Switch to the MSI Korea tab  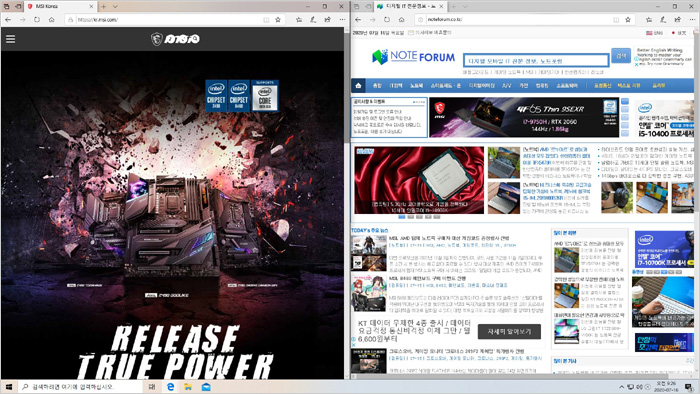[x=60, y=7]
